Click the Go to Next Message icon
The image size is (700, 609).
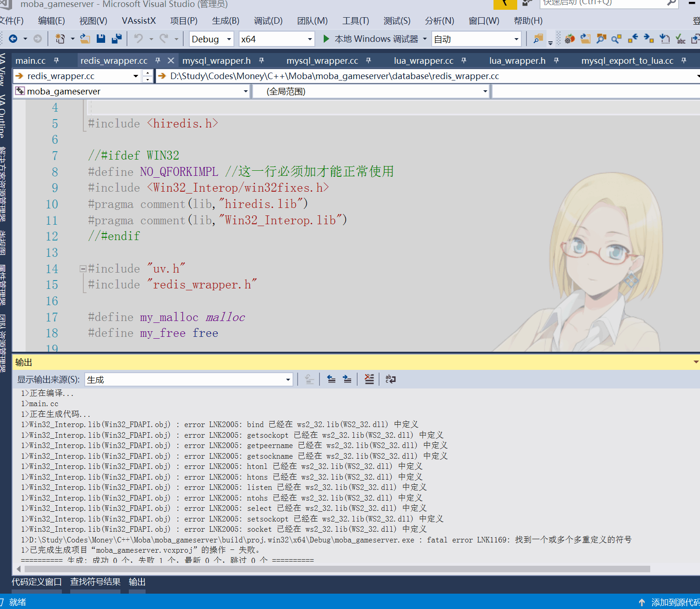pos(347,379)
